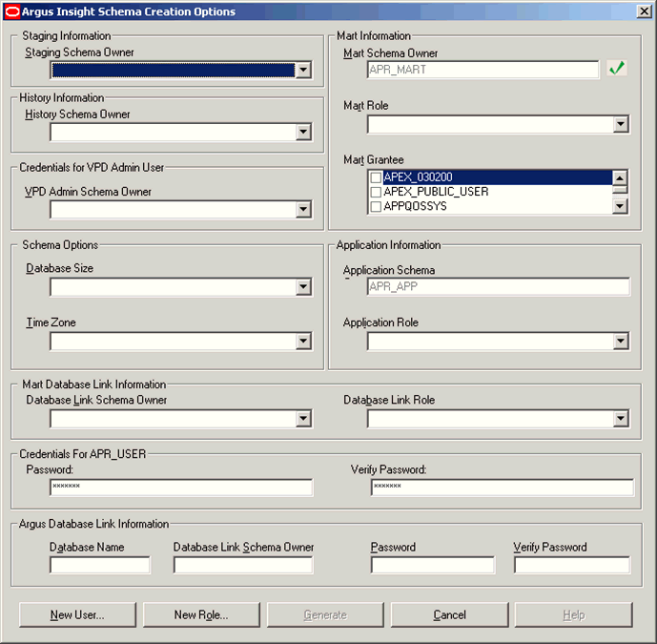Screen dimensions: 657x644
Task: Click the Argus link Verify Password field
Action: click(x=572, y=565)
